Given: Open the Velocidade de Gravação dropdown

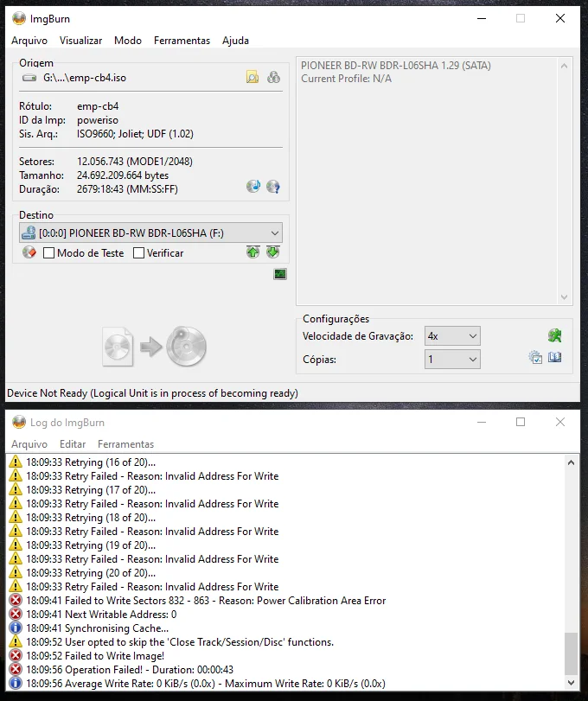Looking at the screenshot, I should pyautogui.click(x=452, y=335).
